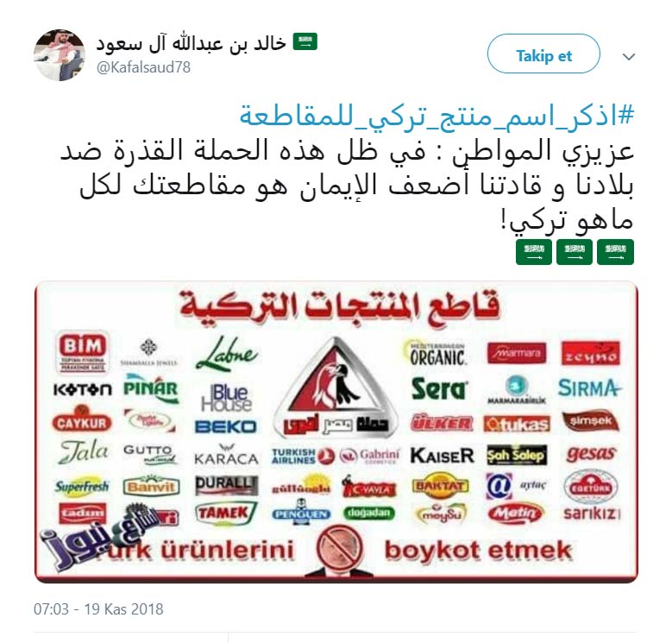Click the crossed-out face prohibition sign
The height and width of the screenshot is (643, 672).
[x=339, y=549]
